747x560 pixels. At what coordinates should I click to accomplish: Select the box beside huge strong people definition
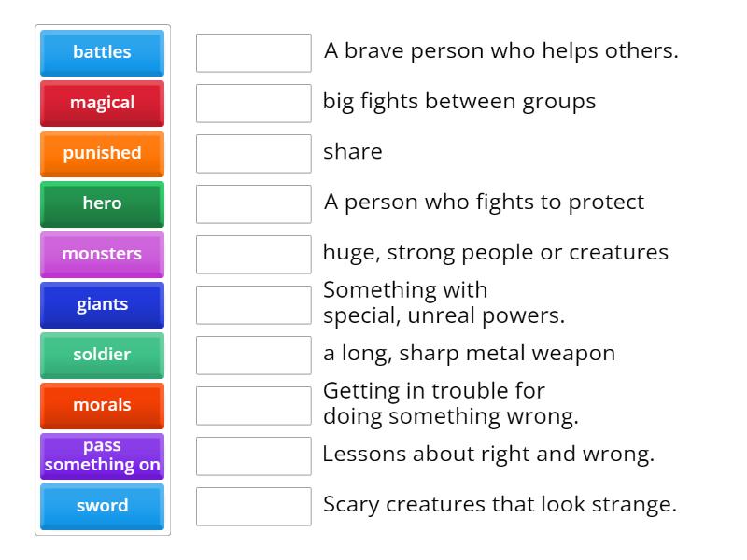coord(253,254)
